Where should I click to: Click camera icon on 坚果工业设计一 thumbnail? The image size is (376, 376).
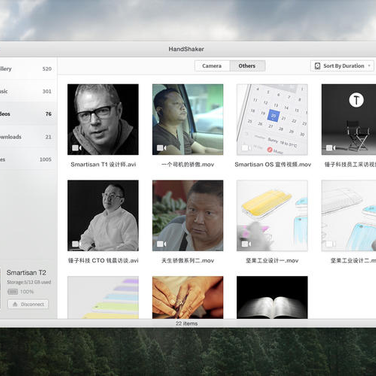[x=246, y=244]
